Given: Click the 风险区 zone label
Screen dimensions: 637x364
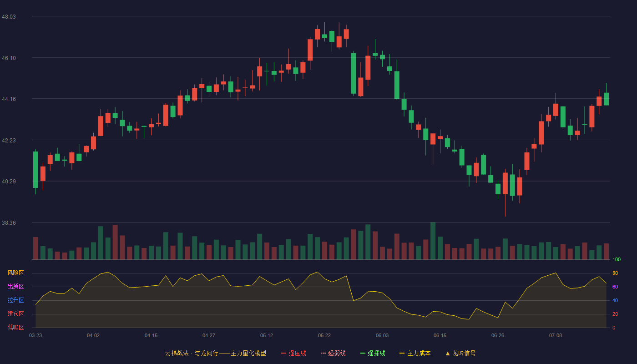Looking at the screenshot, I should tap(15, 273).
